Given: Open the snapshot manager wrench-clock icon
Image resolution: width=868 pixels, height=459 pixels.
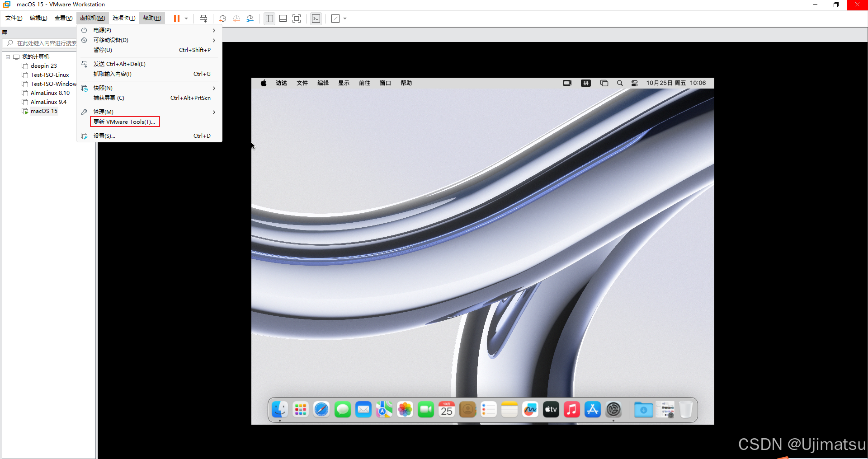Looking at the screenshot, I should [250, 19].
